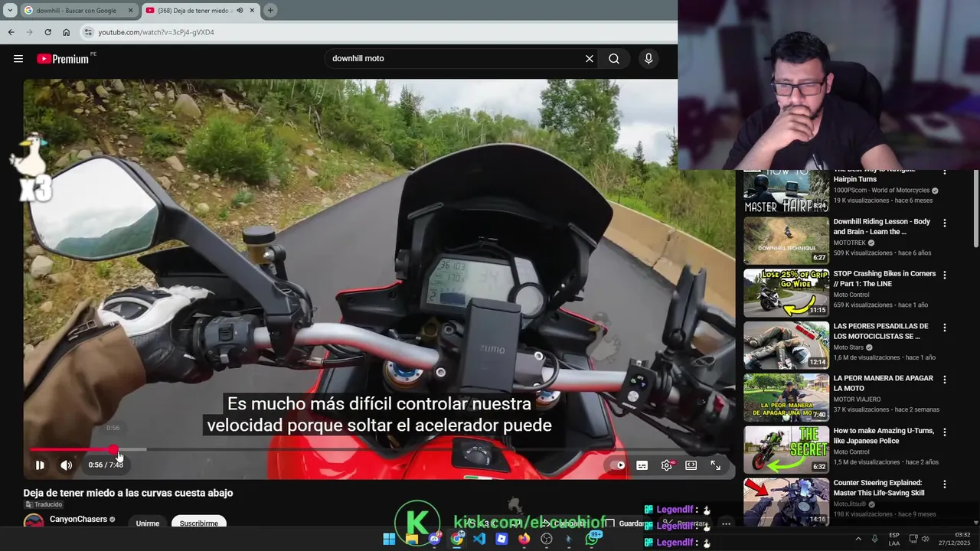Click the red progress bar scrubber

pos(113,450)
